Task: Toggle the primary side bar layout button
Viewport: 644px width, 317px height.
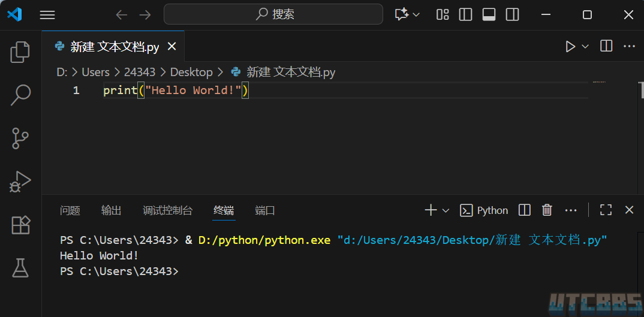Action: (466, 15)
